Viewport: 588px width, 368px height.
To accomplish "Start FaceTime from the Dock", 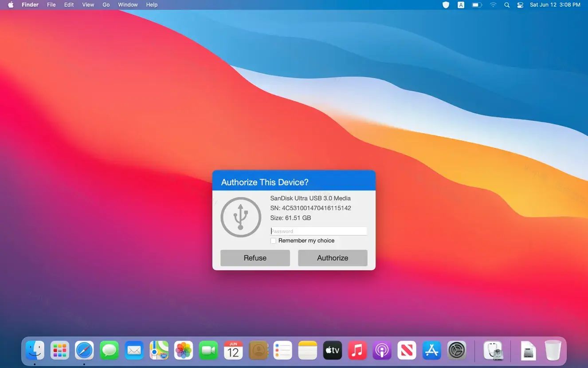I will 208,350.
